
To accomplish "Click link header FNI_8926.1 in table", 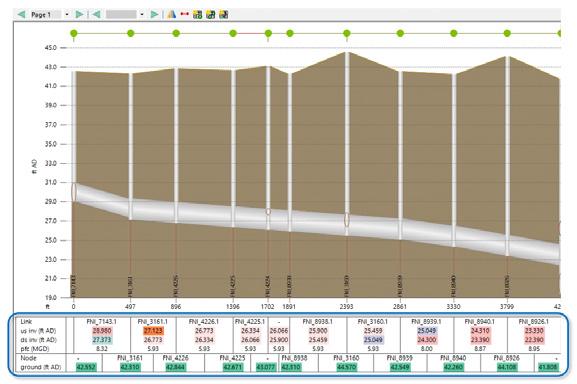I will tap(534, 321).
